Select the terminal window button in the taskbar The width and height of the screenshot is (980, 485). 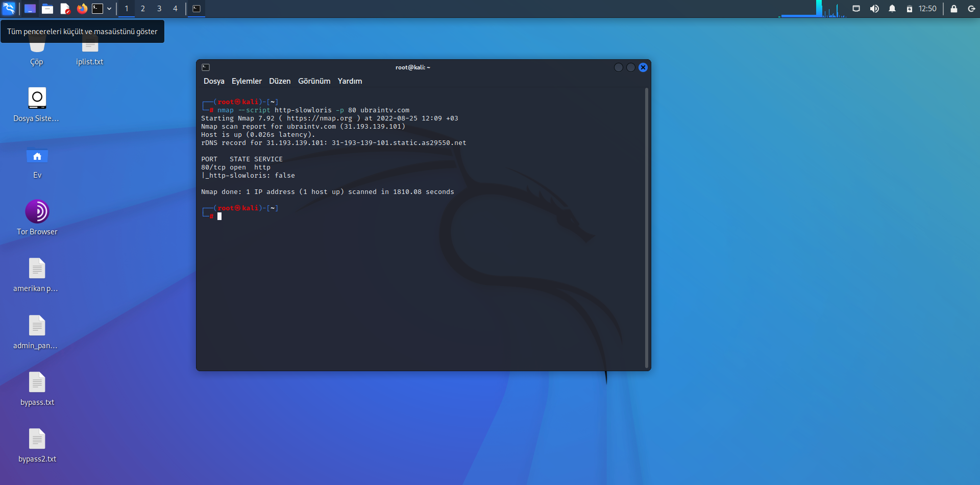pyautogui.click(x=197, y=9)
